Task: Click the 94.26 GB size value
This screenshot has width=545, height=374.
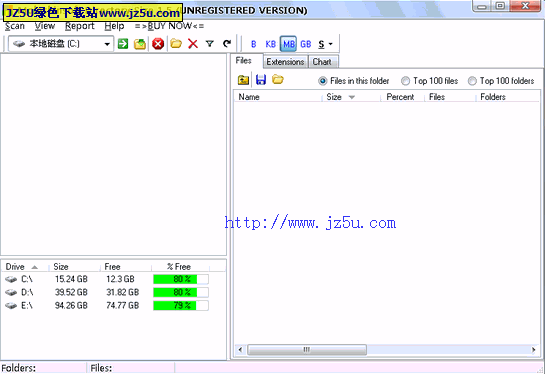Action: click(x=71, y=306)
